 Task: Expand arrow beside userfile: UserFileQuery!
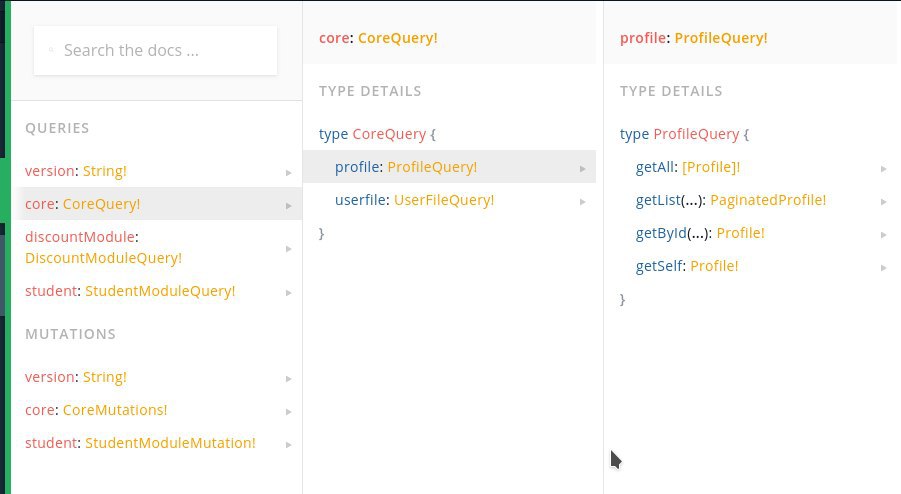[x=583, y=202]
